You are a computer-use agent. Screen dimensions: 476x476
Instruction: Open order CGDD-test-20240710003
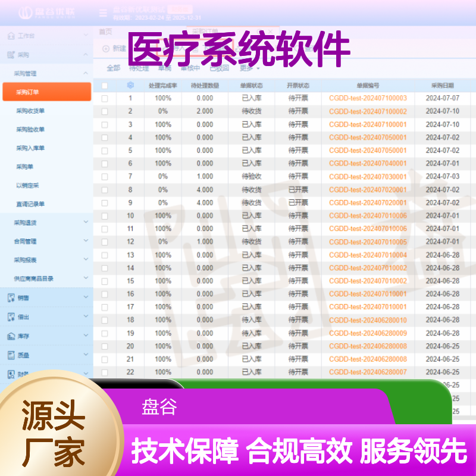pyautogui.click(x=368, y=98)
